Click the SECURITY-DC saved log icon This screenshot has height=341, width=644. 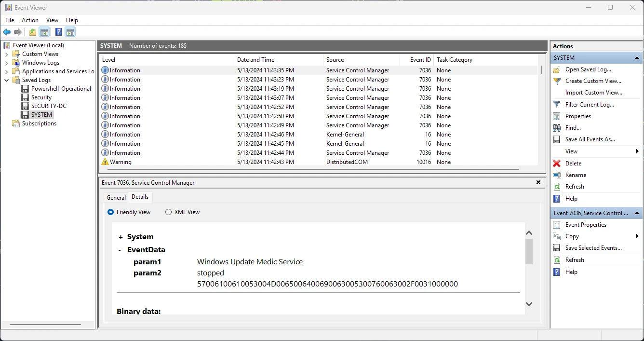[x=25, y=106]
